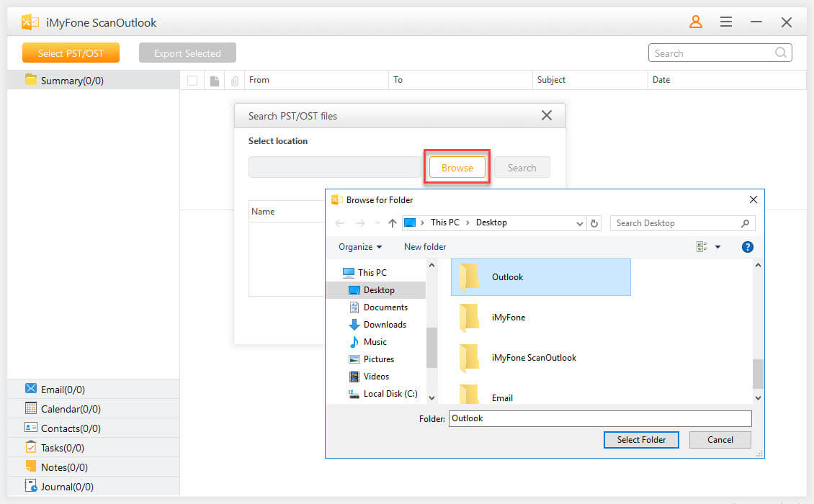
Task: Click the view layout icon
Action: click(702, 247)
